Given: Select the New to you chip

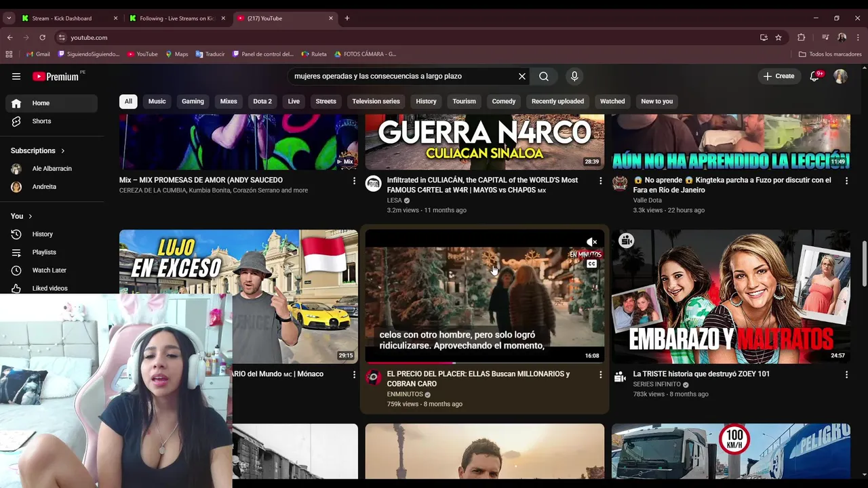Looking at the screenshot, I should click(x=657, y=102).
